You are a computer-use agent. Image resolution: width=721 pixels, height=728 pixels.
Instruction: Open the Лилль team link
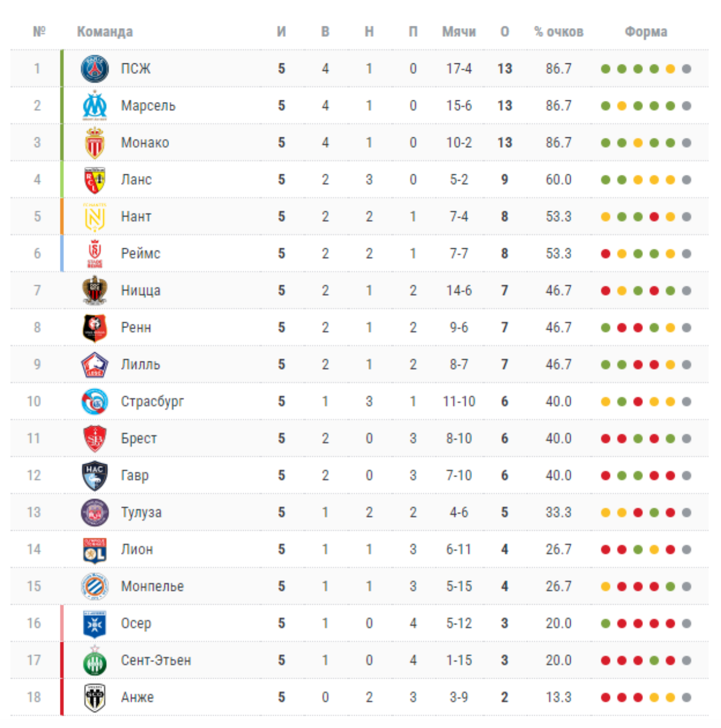click(x=140, y=365)
